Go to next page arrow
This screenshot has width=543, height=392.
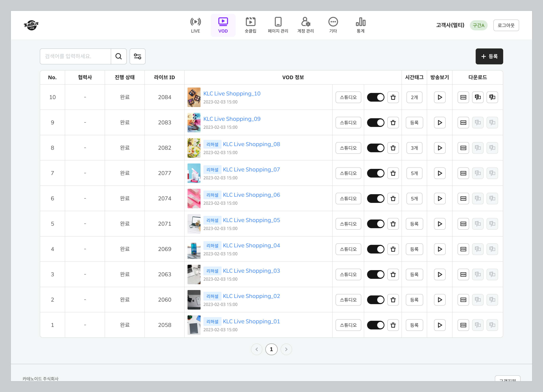point(286,350)
